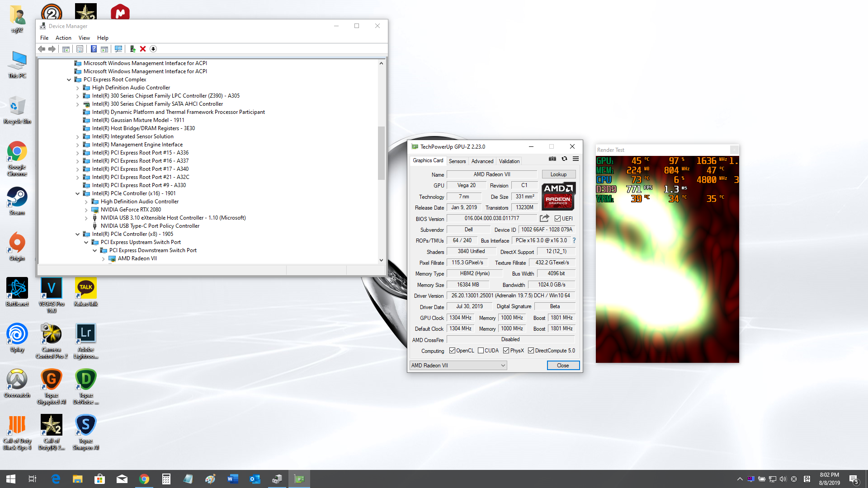868x488 pixels.
Task: Open Microsoft Edge from the taskbar
Action: point(56,479)
